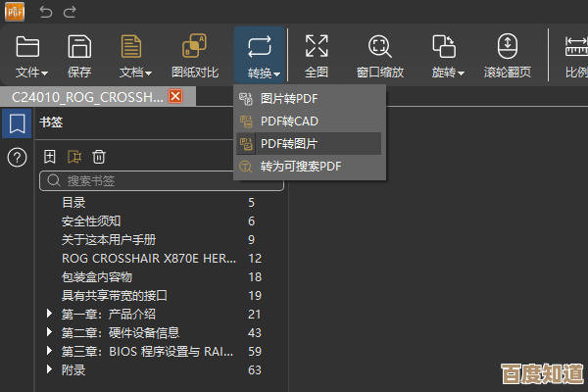Click the 书签 panel title
The image size is (588, 392).
tap(51, 122)
